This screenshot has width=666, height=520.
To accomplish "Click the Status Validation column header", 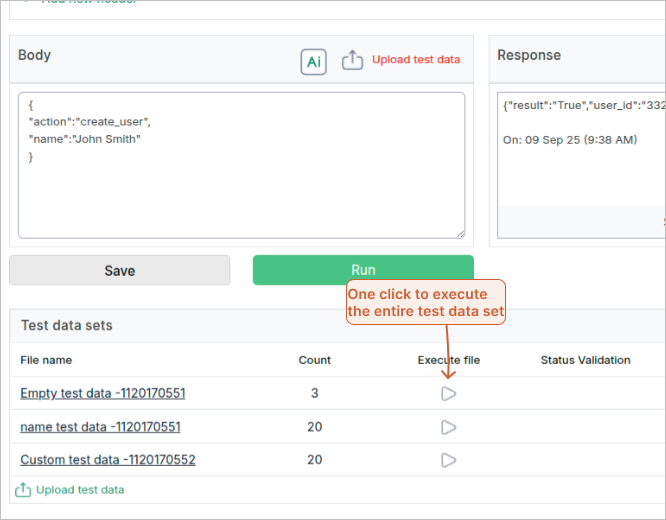I will [x=585, y=360].
